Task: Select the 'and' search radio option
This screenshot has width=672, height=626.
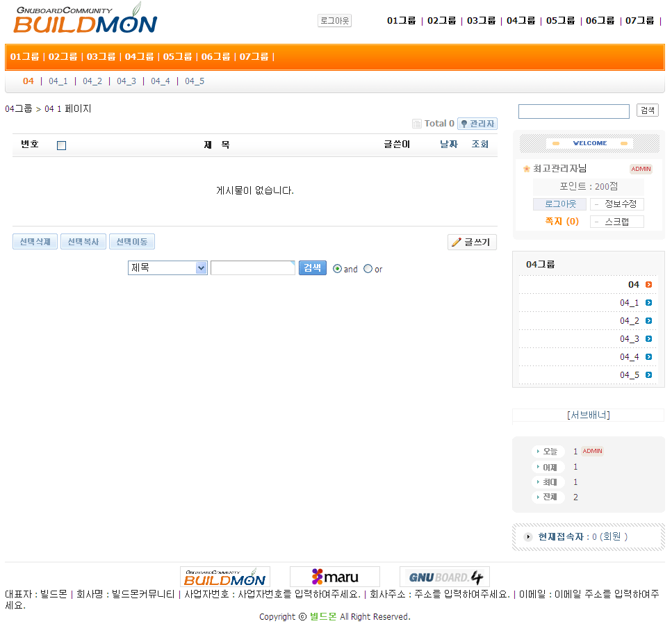Action: pyautogui.click(x=338, y=269)
